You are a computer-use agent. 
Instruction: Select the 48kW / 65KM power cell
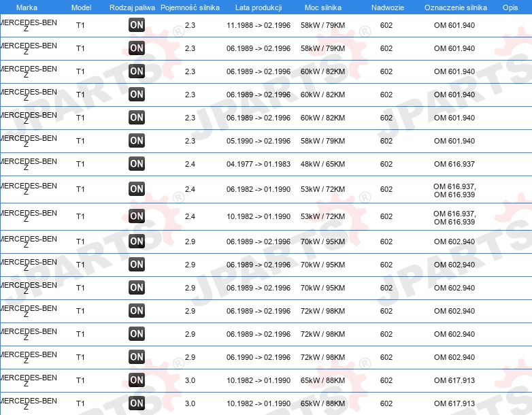pos(322,164)
